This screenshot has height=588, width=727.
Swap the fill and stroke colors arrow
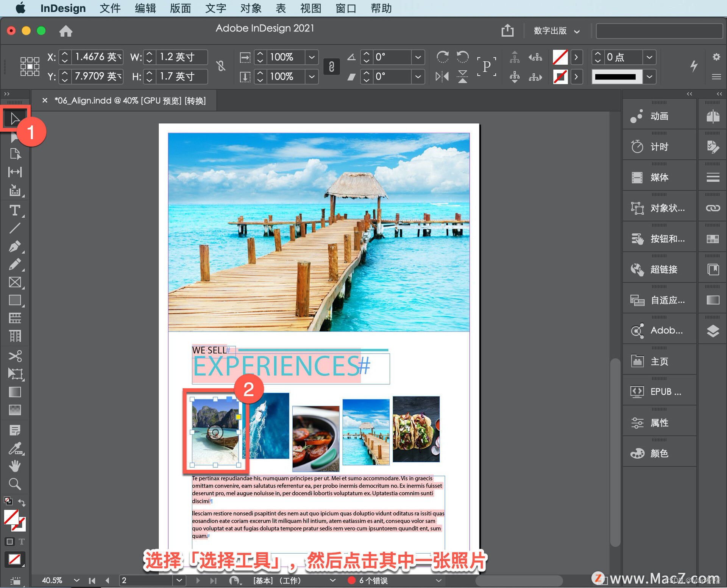[22, 503]
